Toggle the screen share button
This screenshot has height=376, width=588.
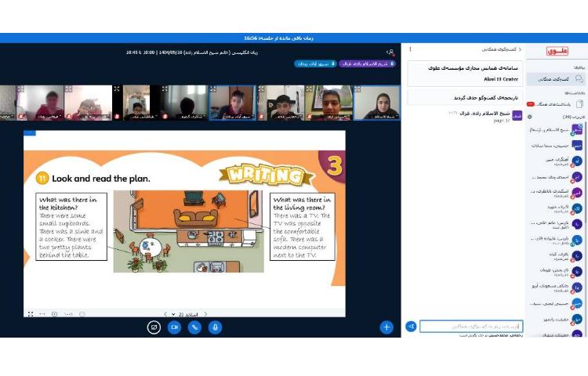click(154, 327)
